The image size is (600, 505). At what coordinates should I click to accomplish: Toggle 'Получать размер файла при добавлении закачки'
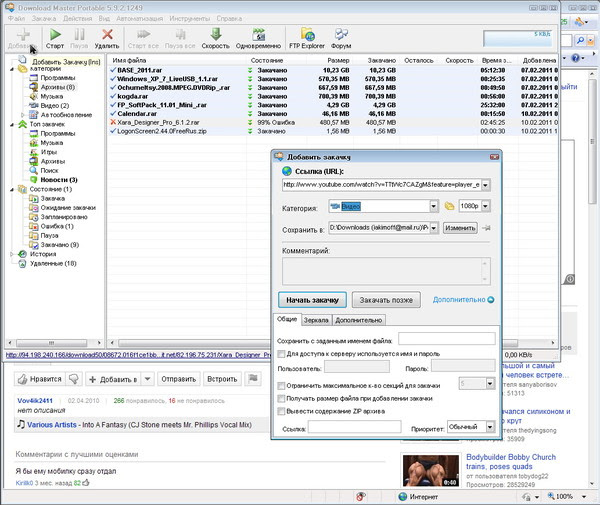click(x=281, y=399)
